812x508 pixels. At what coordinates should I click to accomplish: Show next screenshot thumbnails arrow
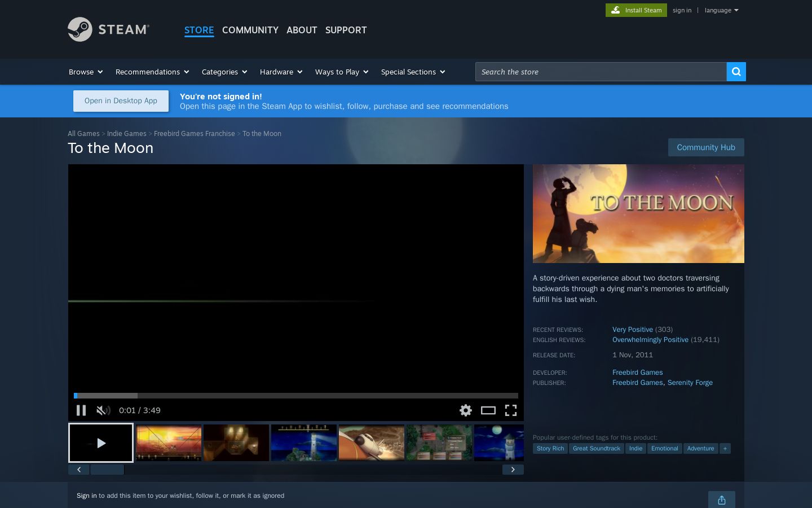[513, 470]
